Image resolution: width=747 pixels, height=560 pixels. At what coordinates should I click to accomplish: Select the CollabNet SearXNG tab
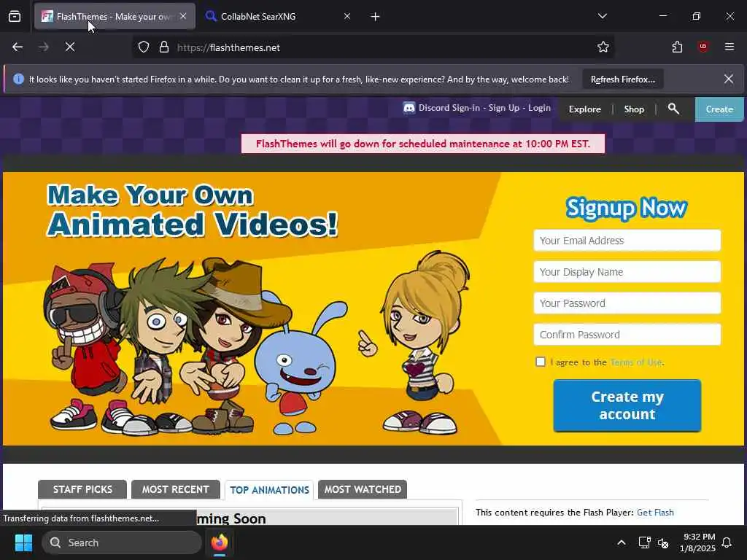point(278,16)
